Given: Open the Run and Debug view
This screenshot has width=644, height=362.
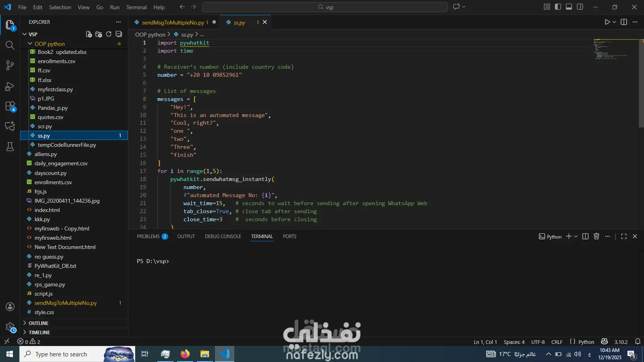Looking at the screenshot, I should (x=10, y=86).
